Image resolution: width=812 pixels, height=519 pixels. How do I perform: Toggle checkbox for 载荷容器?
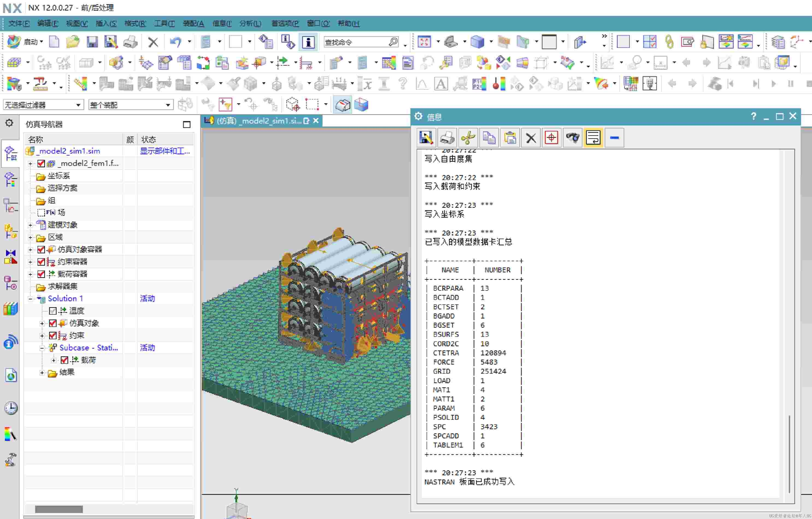pyautogui.click(x=41, y=274)
